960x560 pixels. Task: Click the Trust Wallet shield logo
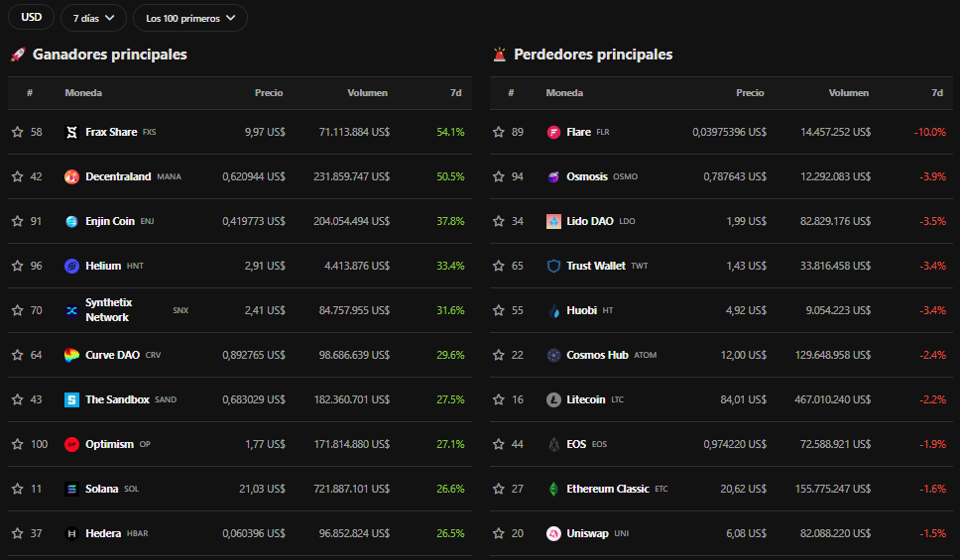coord(553,267)
